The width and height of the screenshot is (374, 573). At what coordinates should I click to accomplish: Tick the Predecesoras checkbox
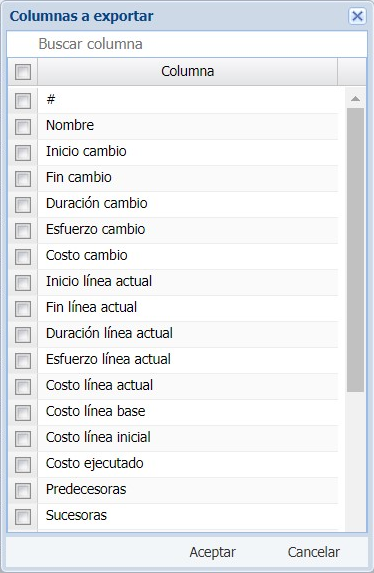(x=23, y=491)
